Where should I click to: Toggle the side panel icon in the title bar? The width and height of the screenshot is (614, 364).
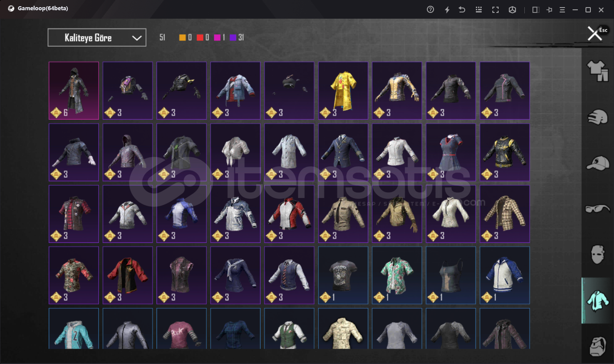(536, 9)
